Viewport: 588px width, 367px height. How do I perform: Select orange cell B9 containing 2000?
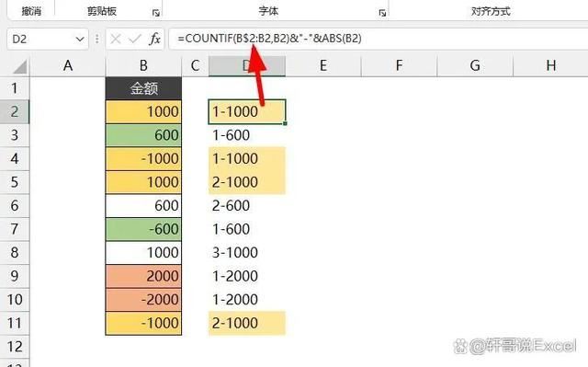point(143,276)
